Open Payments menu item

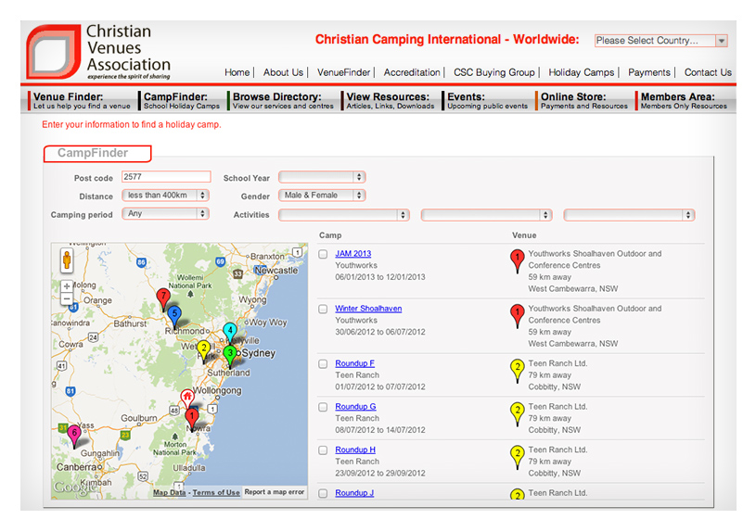649,72
